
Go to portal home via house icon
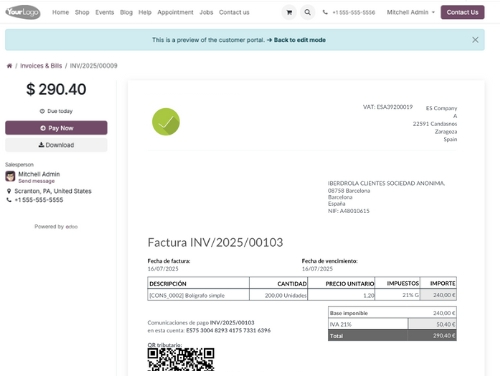9,66
